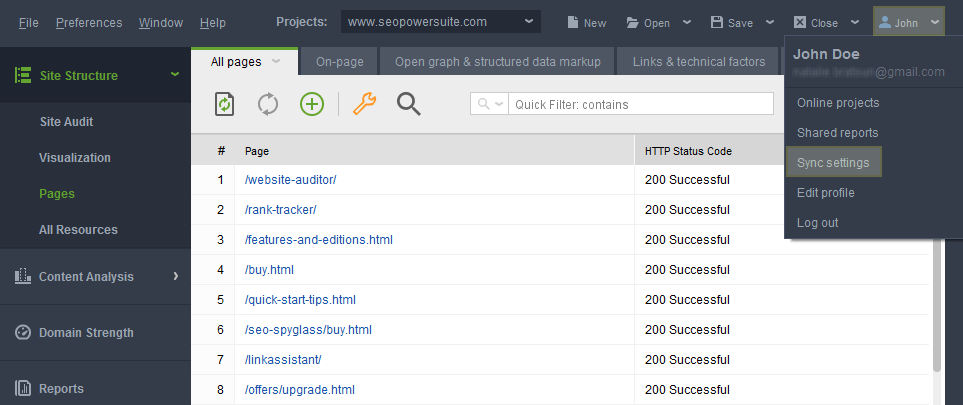Open the Window menu
Screen dimensions: 963x405
161,23
